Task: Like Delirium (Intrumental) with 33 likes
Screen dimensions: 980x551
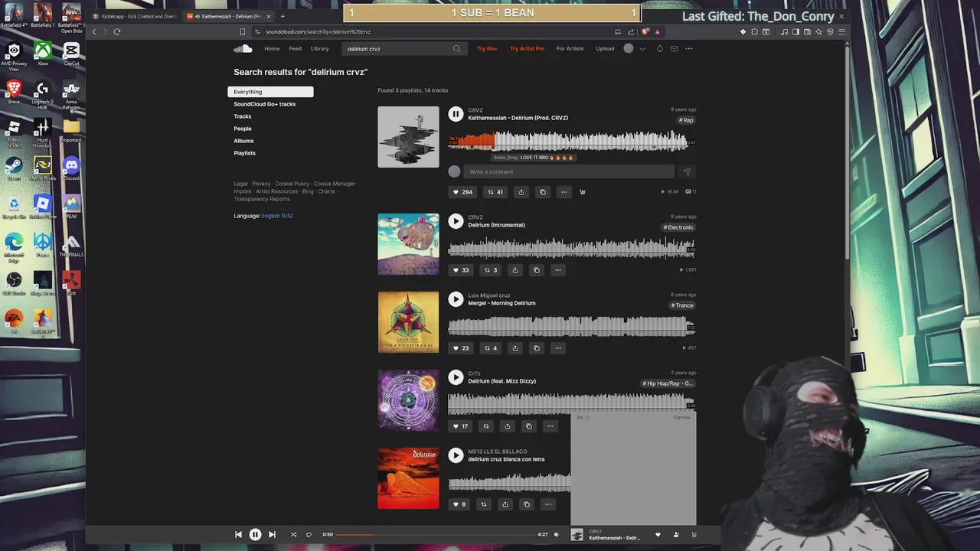Action: [x=460, y=270]
